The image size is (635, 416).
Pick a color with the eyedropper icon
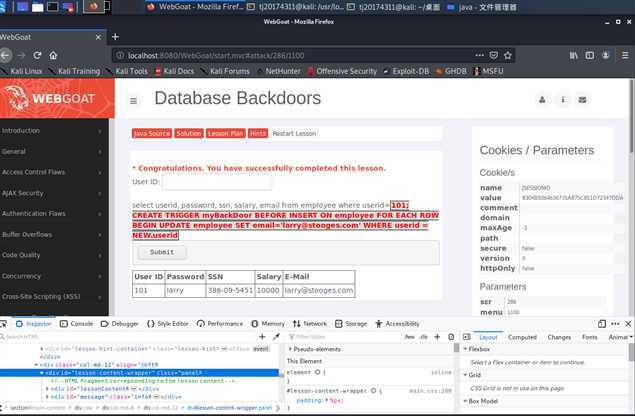coord(277,336)
